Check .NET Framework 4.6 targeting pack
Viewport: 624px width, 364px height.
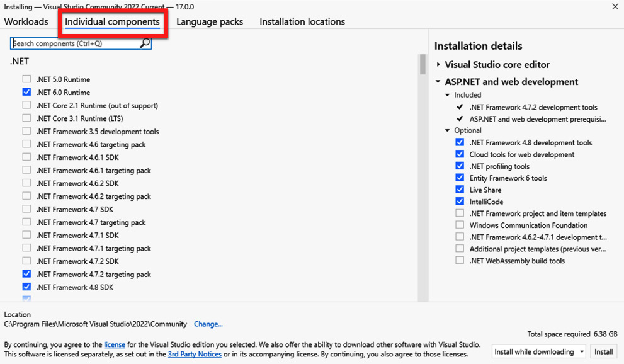[26, 144]
